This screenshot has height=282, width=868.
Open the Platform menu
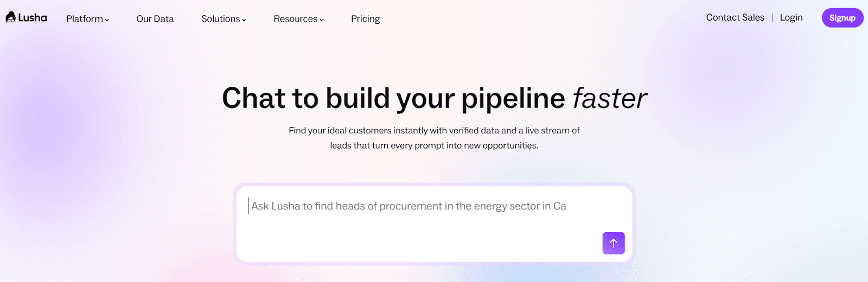pyautogui.click(x=85, y=19)
